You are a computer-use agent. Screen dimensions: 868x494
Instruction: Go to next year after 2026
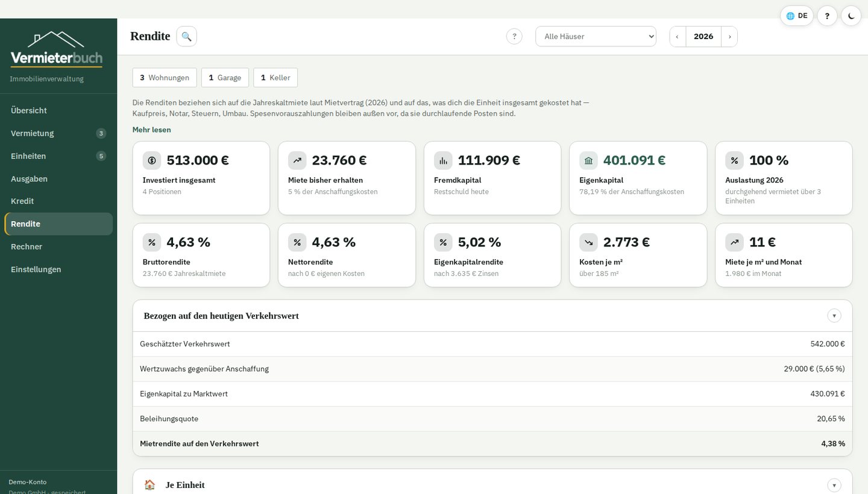[729, 36]
